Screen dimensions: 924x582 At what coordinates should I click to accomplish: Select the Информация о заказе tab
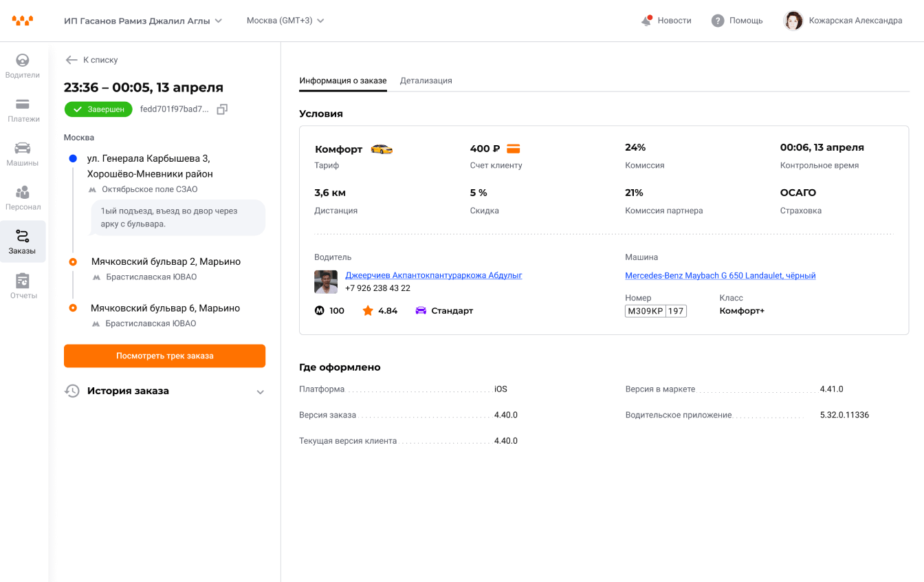click(x=342, y=80)
